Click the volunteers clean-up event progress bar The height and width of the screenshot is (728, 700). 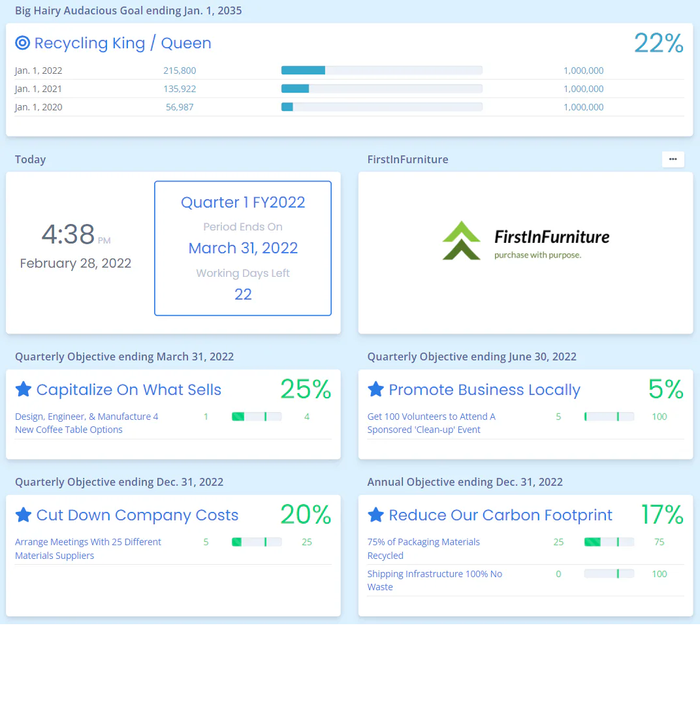point(609,417)
